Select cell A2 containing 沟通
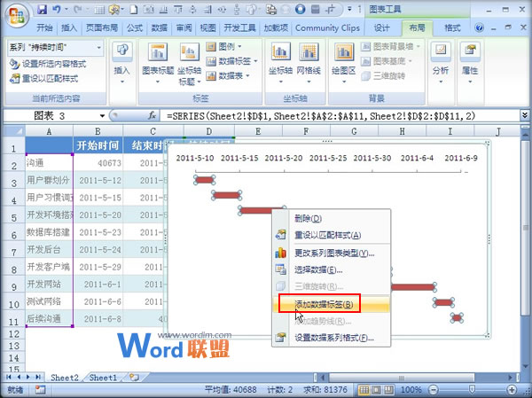This screenshot has width=532, height=398. (x=49, y=163)
